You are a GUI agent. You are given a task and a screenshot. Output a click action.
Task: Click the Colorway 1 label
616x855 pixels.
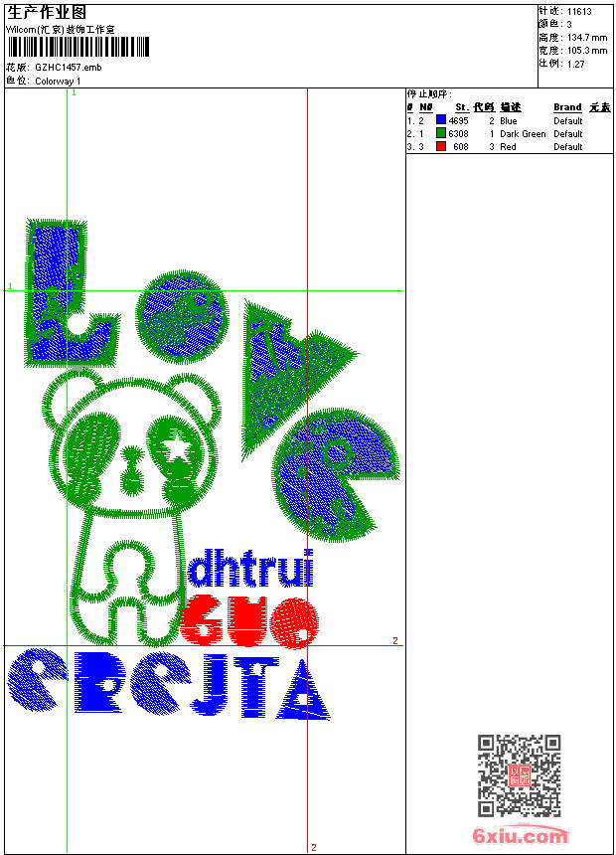coord(58,81)
